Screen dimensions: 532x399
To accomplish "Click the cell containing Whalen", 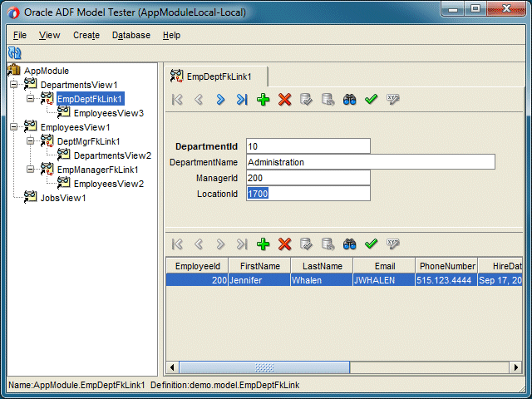I will coord(322,280).
